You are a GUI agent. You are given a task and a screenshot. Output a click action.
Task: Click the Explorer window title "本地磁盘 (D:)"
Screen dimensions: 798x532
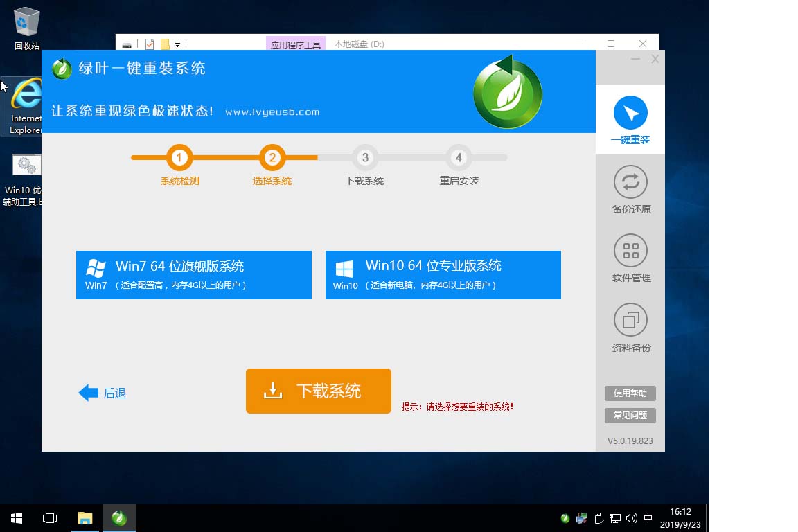tap(360, 44)
